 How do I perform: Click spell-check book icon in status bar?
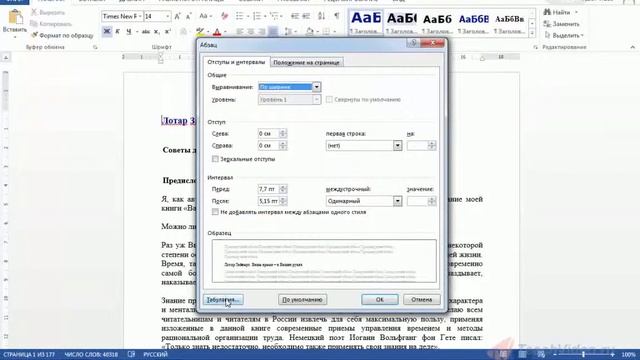pyautogui.click(x=131, y=354)
